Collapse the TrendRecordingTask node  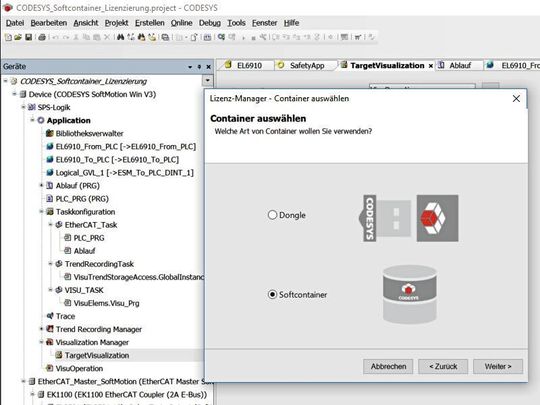pyautogui.click(x=50, y=264)
